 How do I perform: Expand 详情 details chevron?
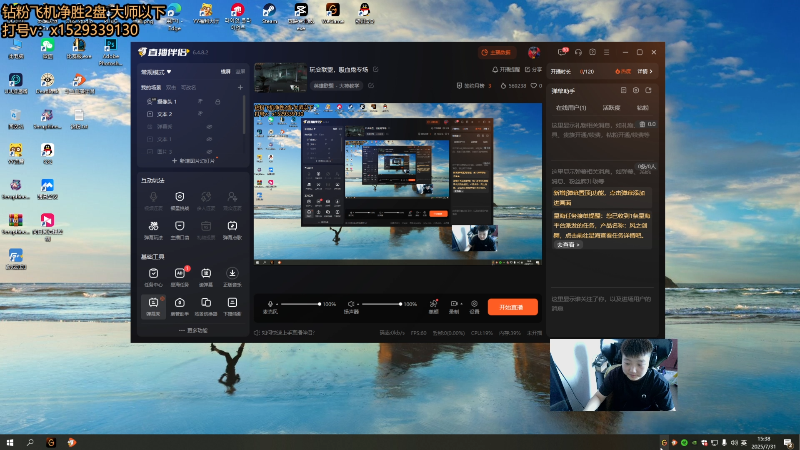[645, 71]
